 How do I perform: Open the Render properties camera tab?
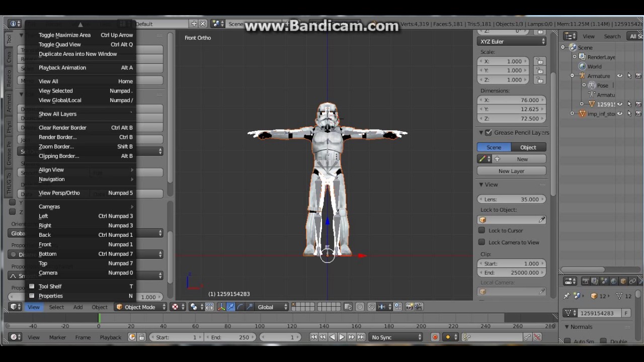click(585, 282)
